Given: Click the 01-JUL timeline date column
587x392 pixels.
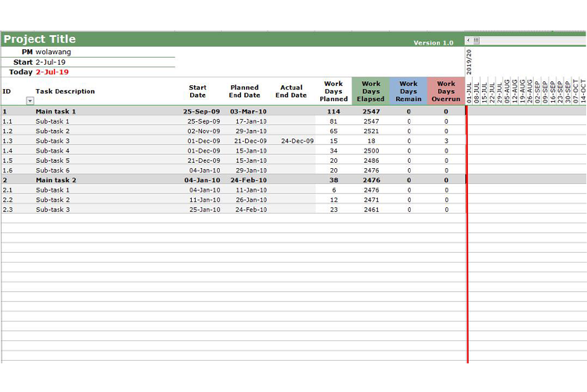Looking at the screenshot, I should [x=470, y=91].
